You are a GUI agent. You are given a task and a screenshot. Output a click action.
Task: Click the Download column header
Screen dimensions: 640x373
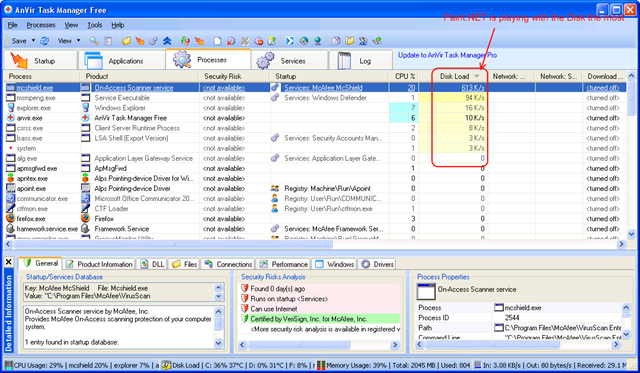[x=605, y=76]
